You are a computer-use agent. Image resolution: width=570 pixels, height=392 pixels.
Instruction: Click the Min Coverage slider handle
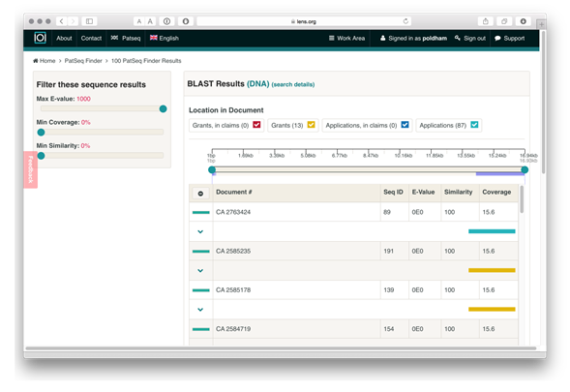[x=41, y=133]
